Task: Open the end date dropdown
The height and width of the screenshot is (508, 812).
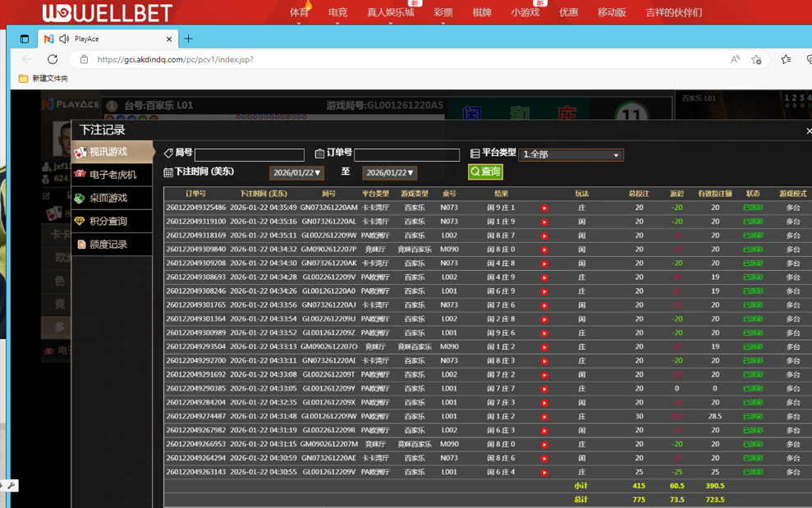Action: coord(389,173)
